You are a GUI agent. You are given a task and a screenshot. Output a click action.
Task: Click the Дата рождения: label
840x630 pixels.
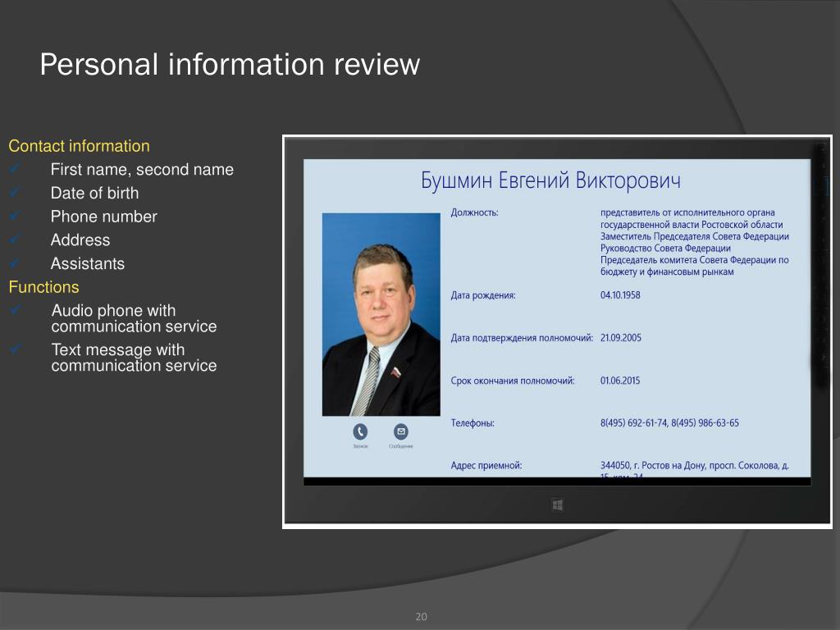point(482,295)
